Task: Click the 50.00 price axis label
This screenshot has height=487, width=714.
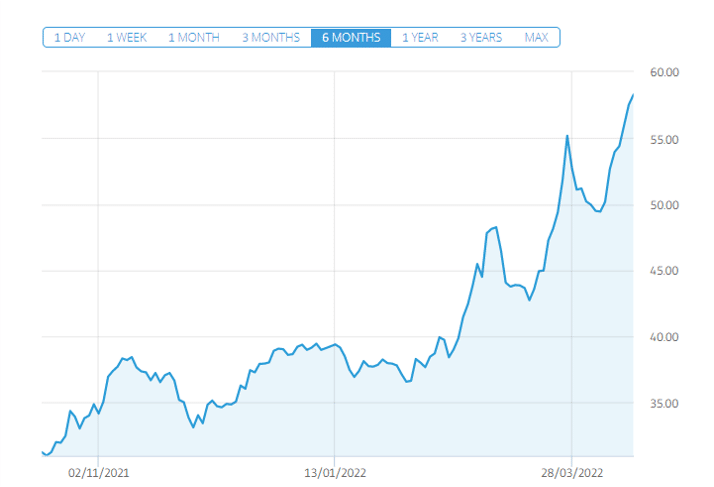Action: [664, 205]
